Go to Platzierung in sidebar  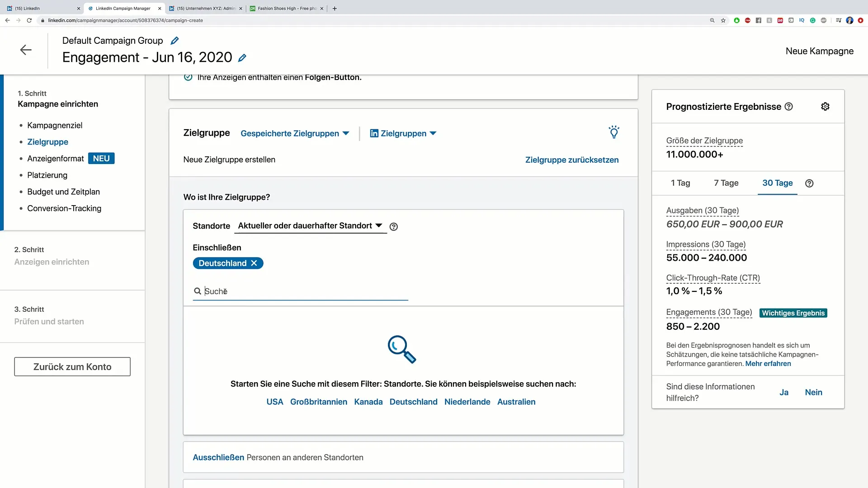pos(47,175)
